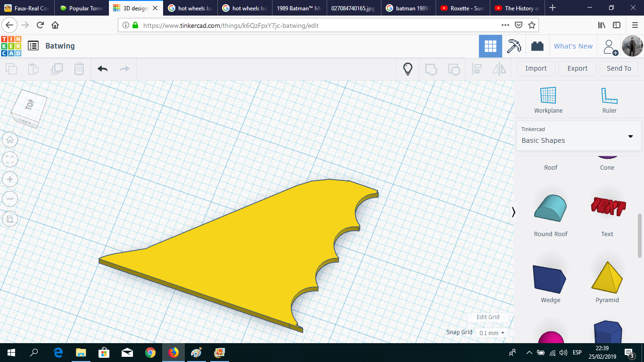Undo the last action
This screenshot has width=644, height=362.
tap(102, 69)
